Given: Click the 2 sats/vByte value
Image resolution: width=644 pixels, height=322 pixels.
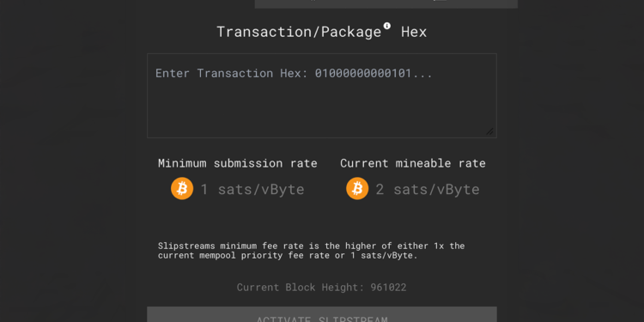Looking at the screenshot, I should [x=428, y=190].
